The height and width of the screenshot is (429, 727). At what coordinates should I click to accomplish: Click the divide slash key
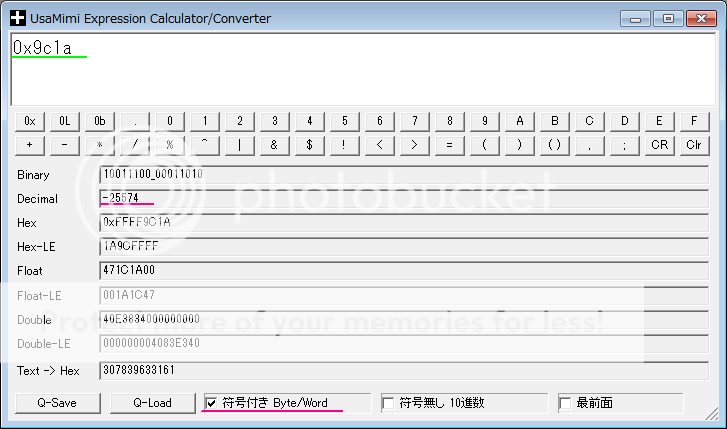(135, 145)
